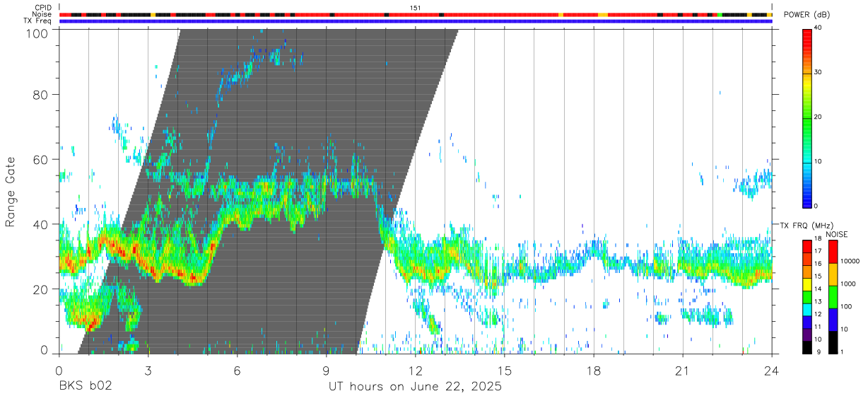The height and width of the screenshot is (401, 868).
Task: Click the "20" tick on the power colorbar
Action: [x=816, y=117]
